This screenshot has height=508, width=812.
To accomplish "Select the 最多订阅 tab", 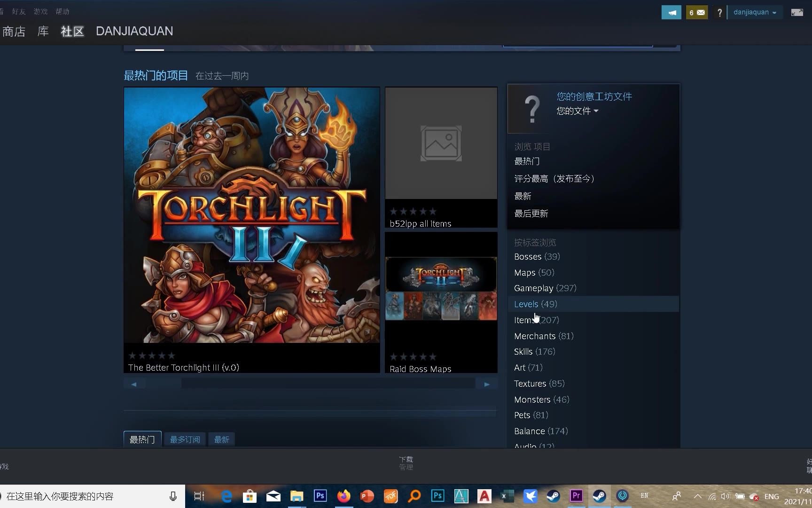I will [185, 439].
